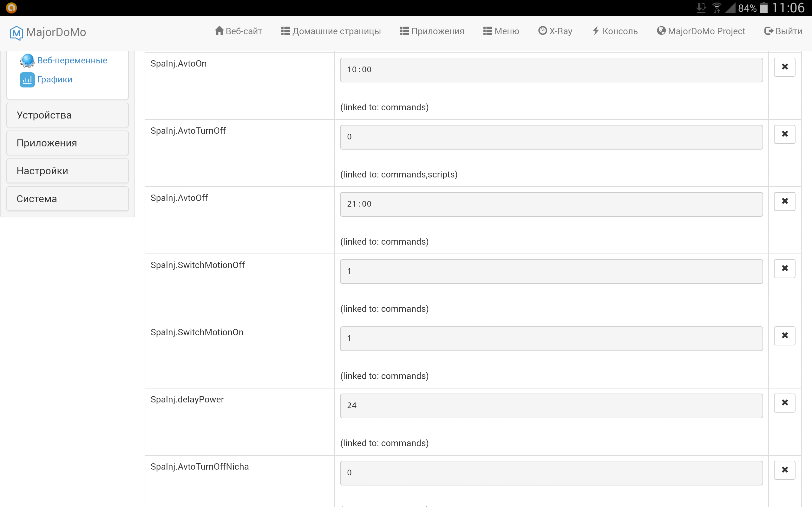Image resolution: width=812 pixels, height=507 pixels.
Task: Delete the Spalnj.AvtoTurnOffNicha variable
Action: (784, 470)
